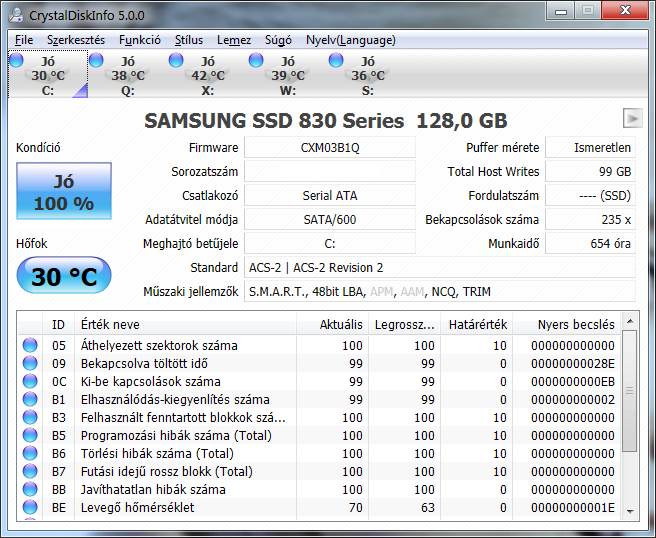
Task: Click status orb in row B3
Action: [x=30, y=417]
